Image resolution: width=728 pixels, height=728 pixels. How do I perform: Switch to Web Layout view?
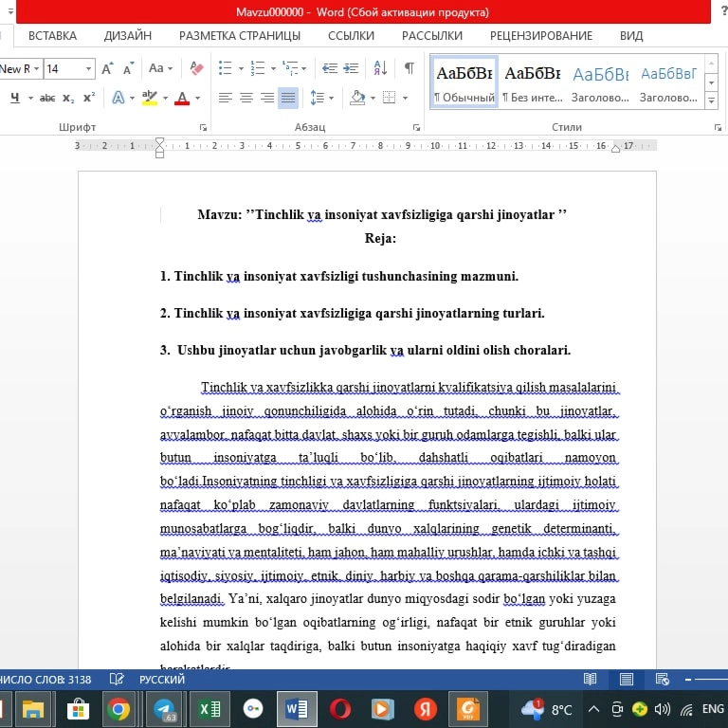click(663, 680)
